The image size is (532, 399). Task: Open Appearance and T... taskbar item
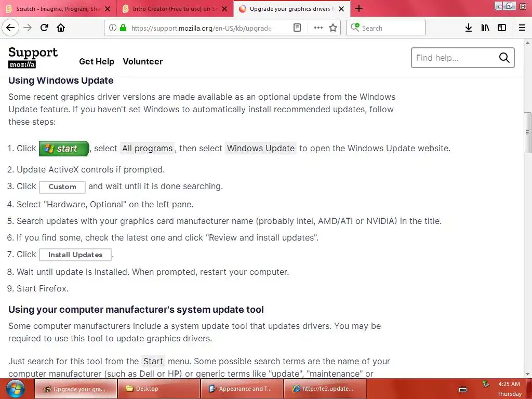coord(242,389)
